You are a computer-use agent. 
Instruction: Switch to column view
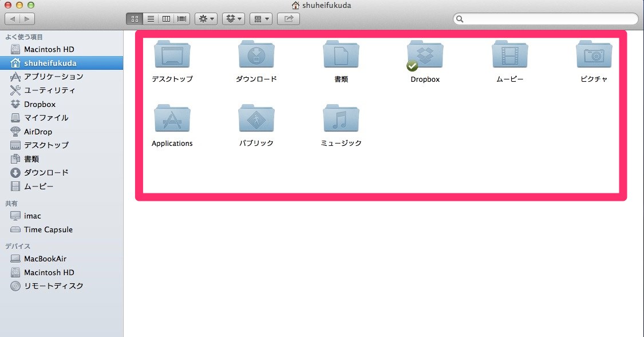tap(167, 19)
